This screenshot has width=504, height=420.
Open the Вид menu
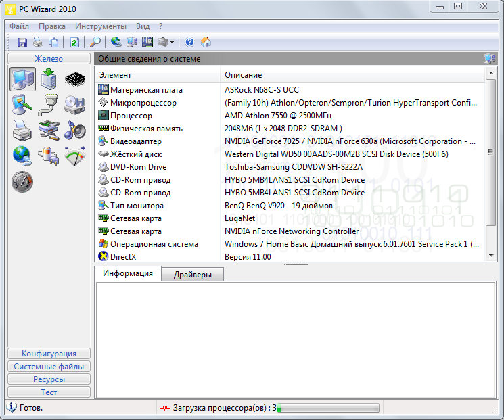coord(143,26)
